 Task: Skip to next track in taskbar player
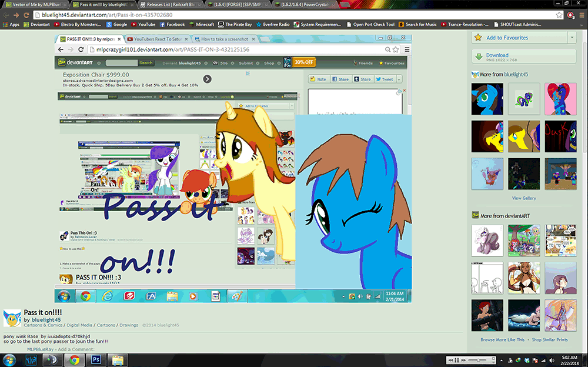click(x=463, y=361)
